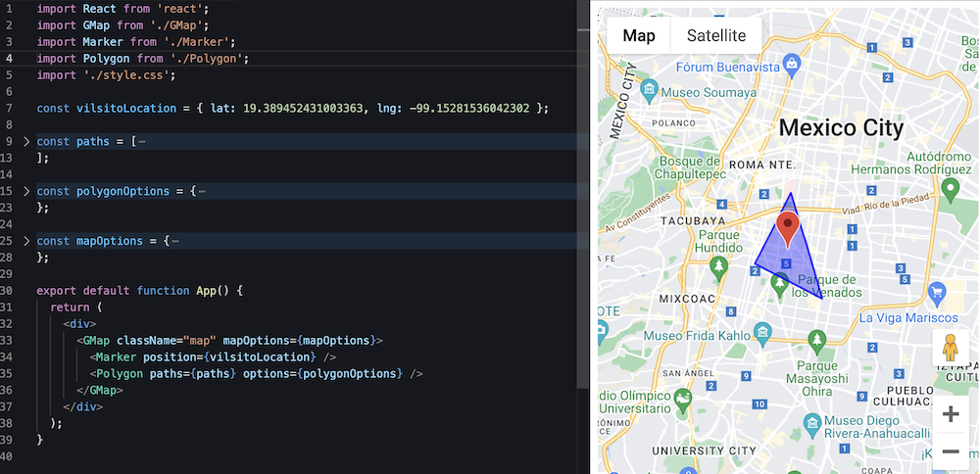Click the className="map" attribute on line 33
The image size is (980, 474).
click(x=167, y=341)
